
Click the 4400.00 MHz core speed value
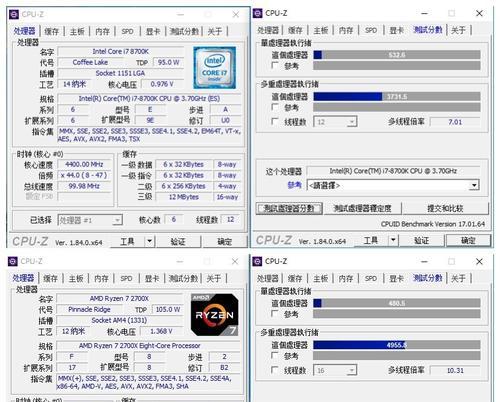(x=84, y=164)
